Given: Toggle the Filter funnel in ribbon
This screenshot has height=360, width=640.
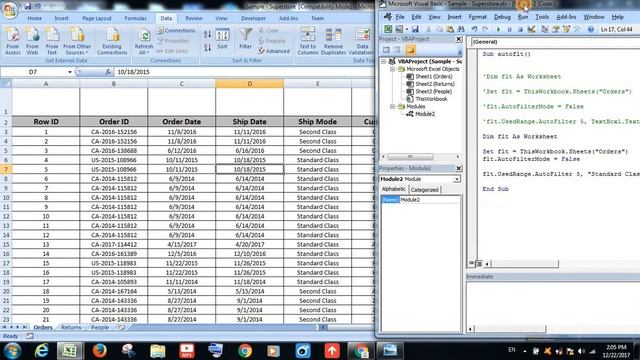Looking at the screenshot, I should click(x=245, y=39).
